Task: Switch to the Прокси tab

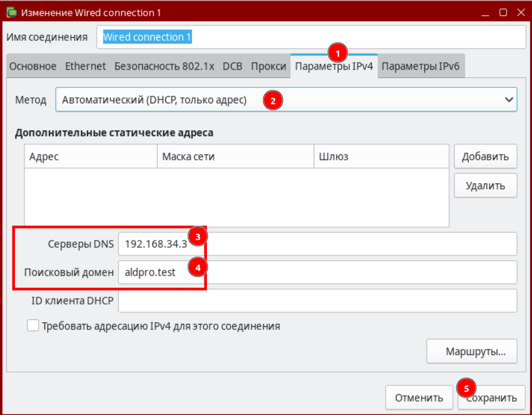Action: pos(268,67)
